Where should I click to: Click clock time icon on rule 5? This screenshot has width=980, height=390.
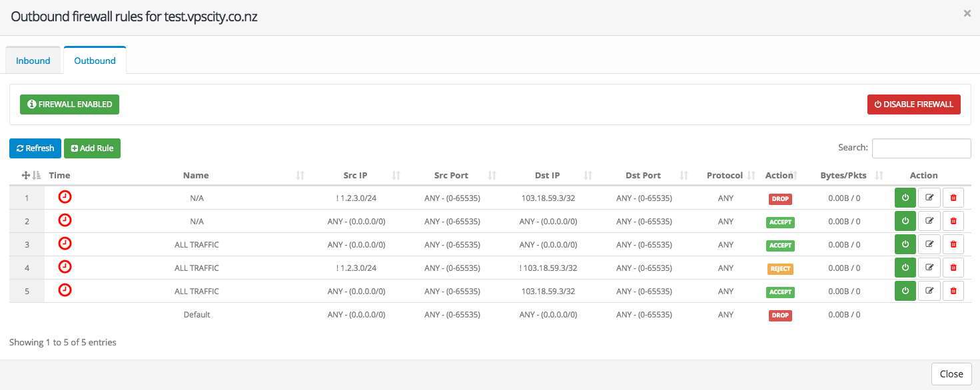tap(65, 290)
